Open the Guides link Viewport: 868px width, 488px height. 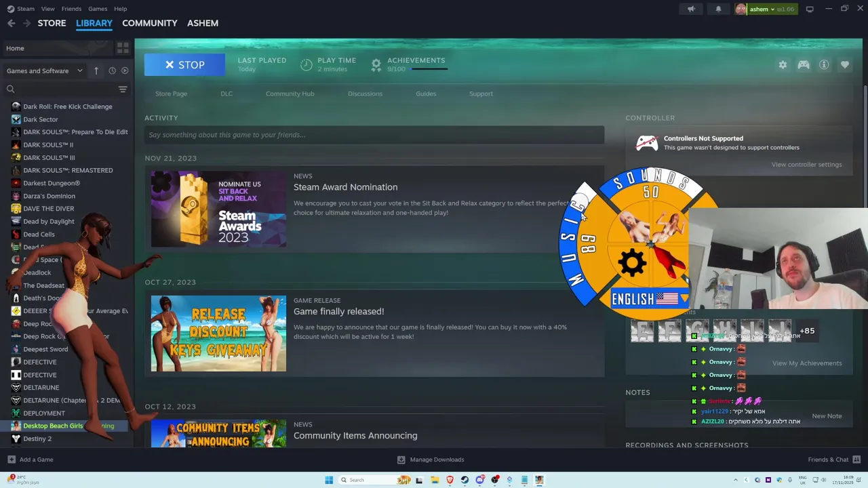coord(426,94)
